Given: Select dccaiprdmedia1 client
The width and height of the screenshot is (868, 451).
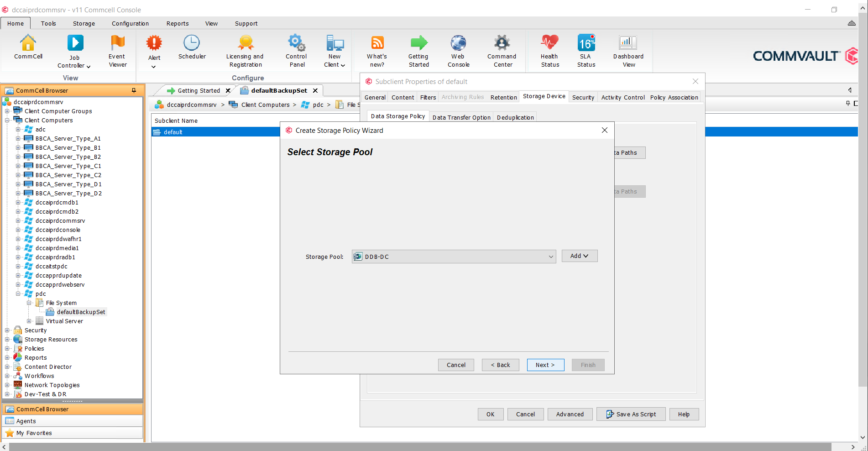Looking at the screenshot, I should point(57,248).
